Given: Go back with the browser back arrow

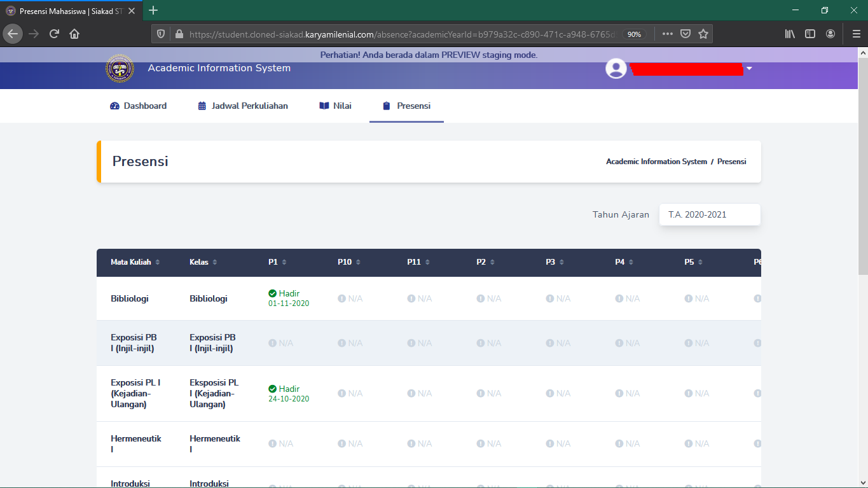Looking at the screenshot, I should tap(13, 34).
